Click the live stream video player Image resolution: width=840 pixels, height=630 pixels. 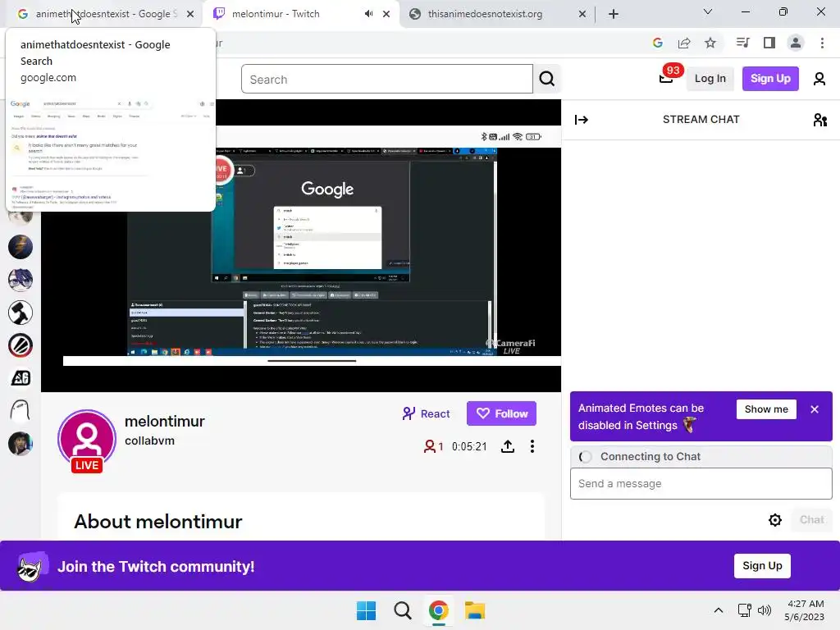pyautogui.click(x=301, y=246)
